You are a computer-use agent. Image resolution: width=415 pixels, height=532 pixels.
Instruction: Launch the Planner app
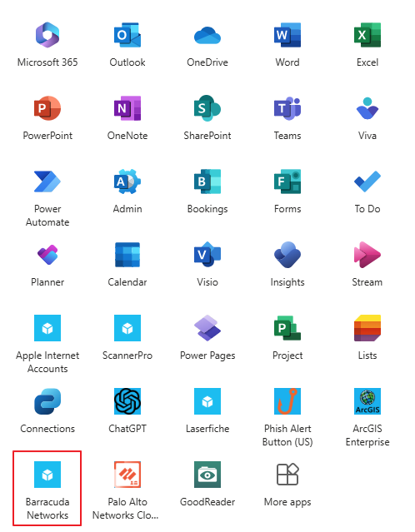(47, 255)
